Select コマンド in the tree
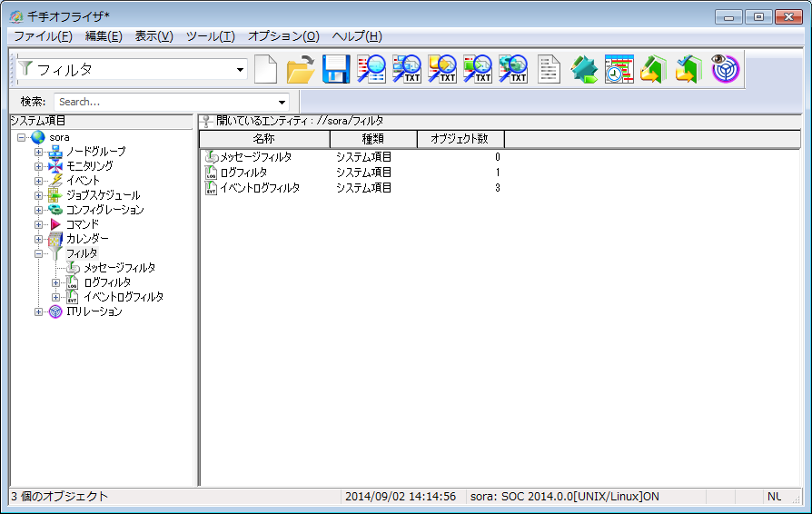 [x=82, y=224]
